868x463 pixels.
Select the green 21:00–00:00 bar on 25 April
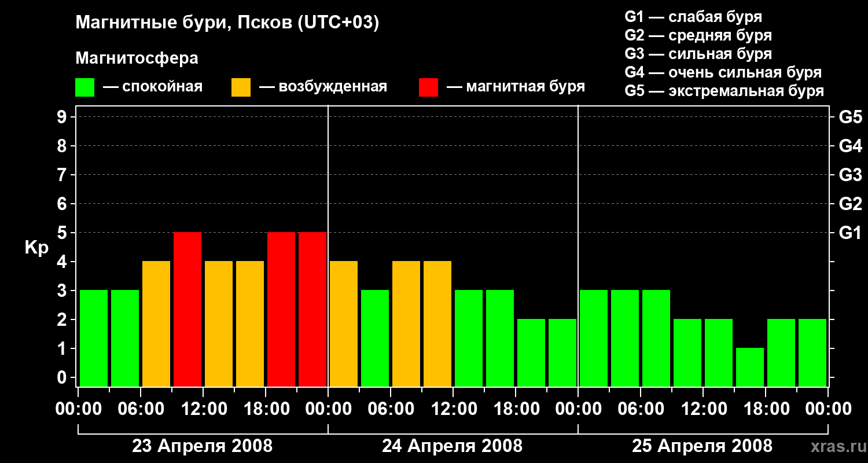tap(812, 352)
